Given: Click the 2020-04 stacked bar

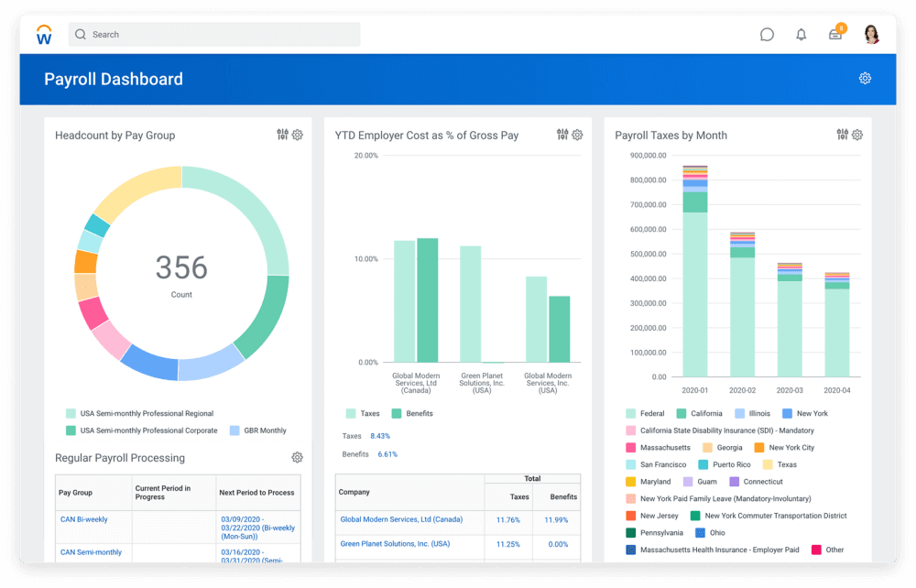Looking at the screenshot, I should coord(837,324).
